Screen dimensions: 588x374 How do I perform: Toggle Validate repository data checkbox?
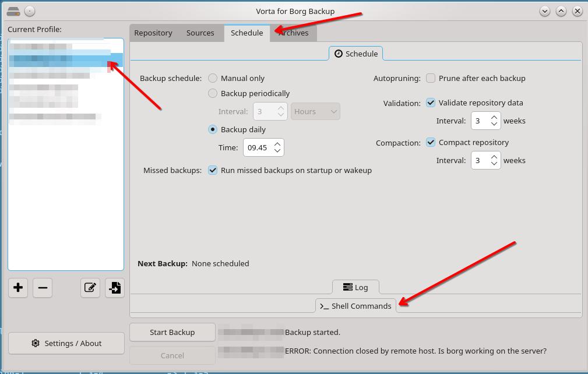tap(431, 103)
